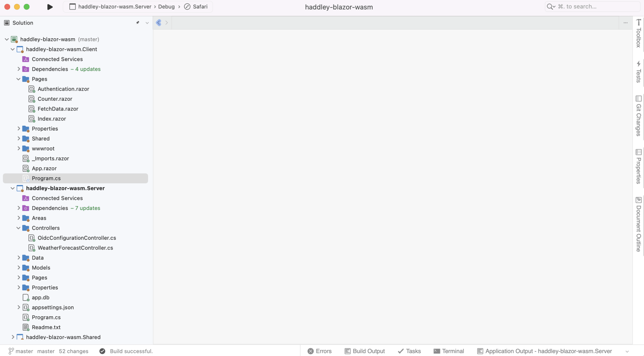
Task: Open the Git Changes side panel
Action: pyautogui.click(x=638, y=116)
